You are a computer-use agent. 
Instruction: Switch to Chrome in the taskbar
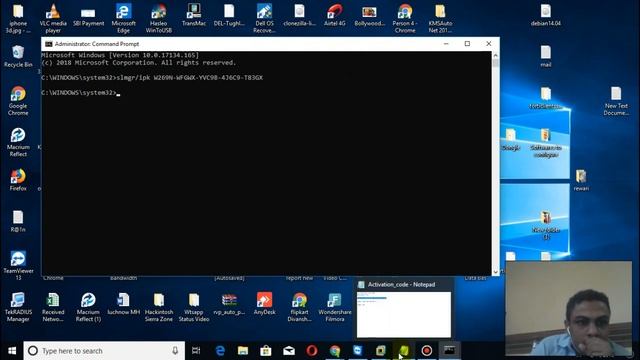click(x=335, y=351)
